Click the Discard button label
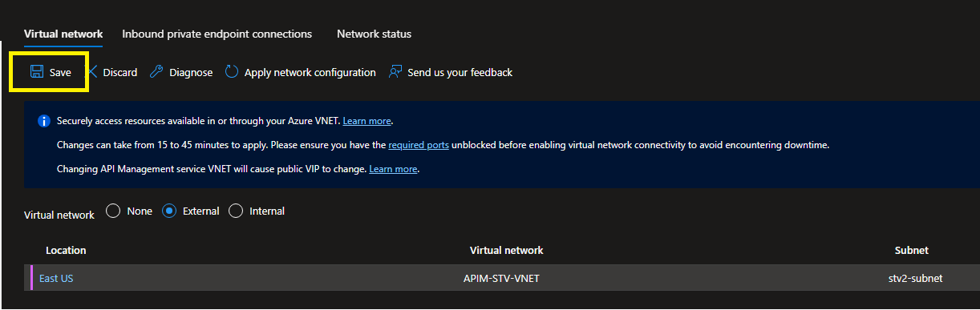This screenshot has height=310, width=980. tap(120, 72)
